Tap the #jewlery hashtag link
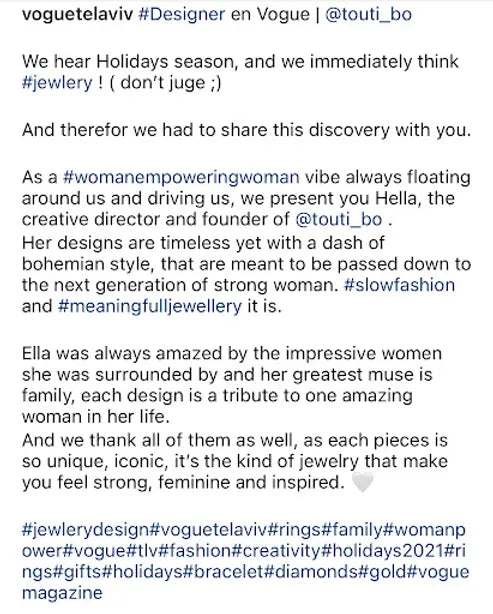This screenshot has width=493, height=614. coord(57,83)
